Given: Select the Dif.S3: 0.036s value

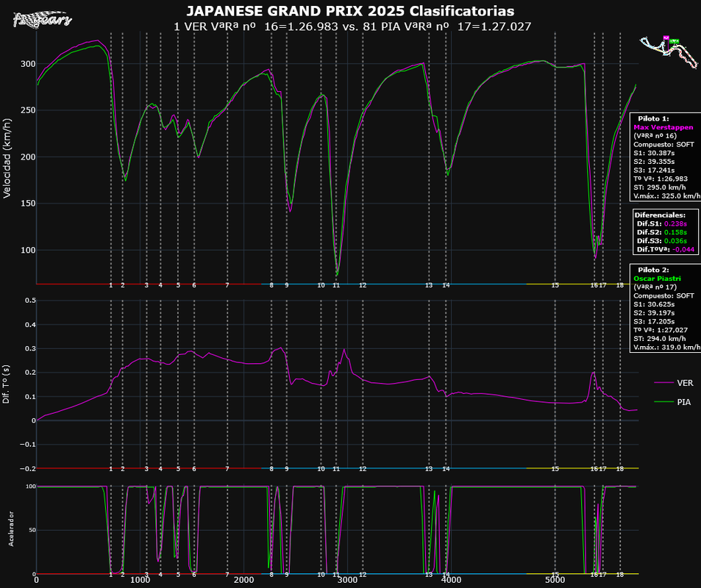Looking at the screenshot, I should (x=662, y=241).
